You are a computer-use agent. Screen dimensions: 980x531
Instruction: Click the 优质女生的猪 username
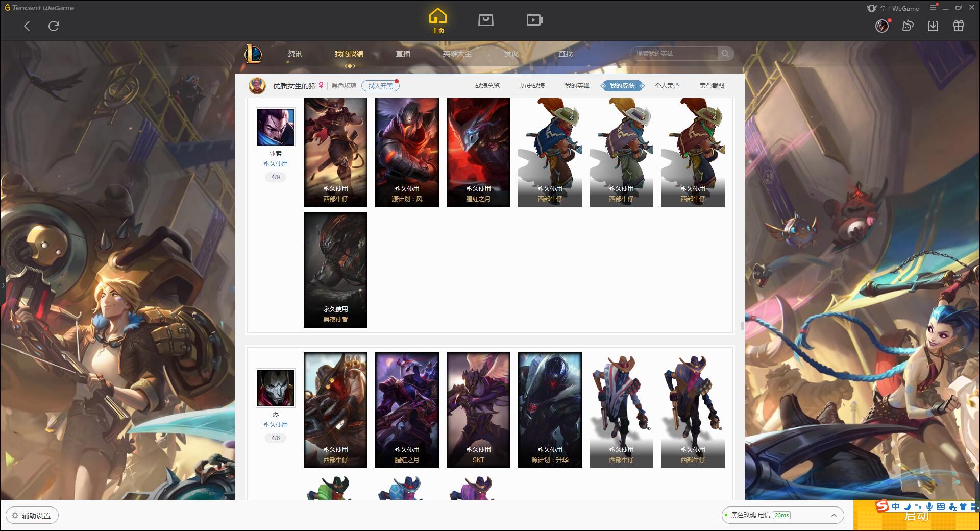coord(295,86)
